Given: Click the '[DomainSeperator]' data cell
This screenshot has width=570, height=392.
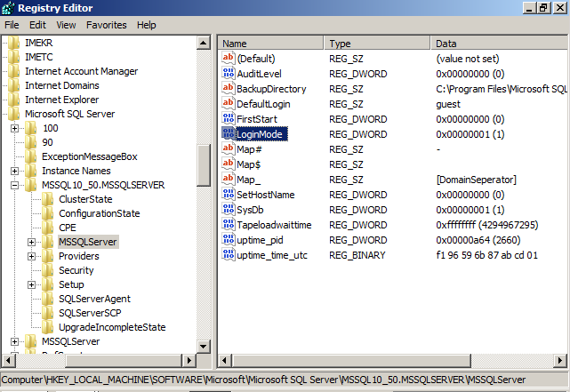Looking at the screenshot, I should (476, 180).
